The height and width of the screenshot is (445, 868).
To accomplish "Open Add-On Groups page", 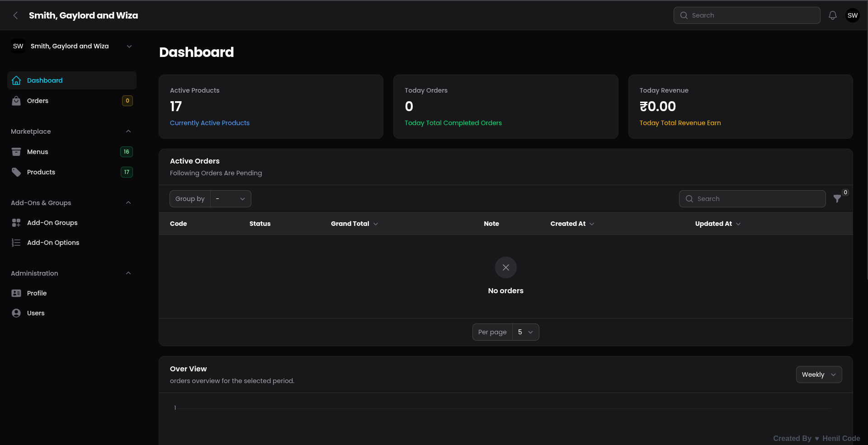I will [72, 223].
